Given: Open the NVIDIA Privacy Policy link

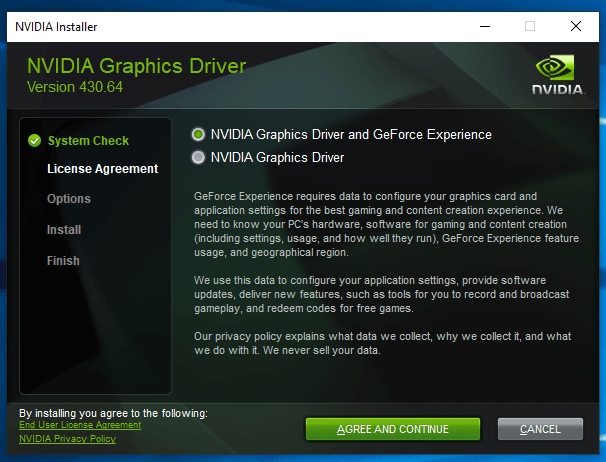Looking at the screenshot, I should pyautogui.click(x=68, y=439).
